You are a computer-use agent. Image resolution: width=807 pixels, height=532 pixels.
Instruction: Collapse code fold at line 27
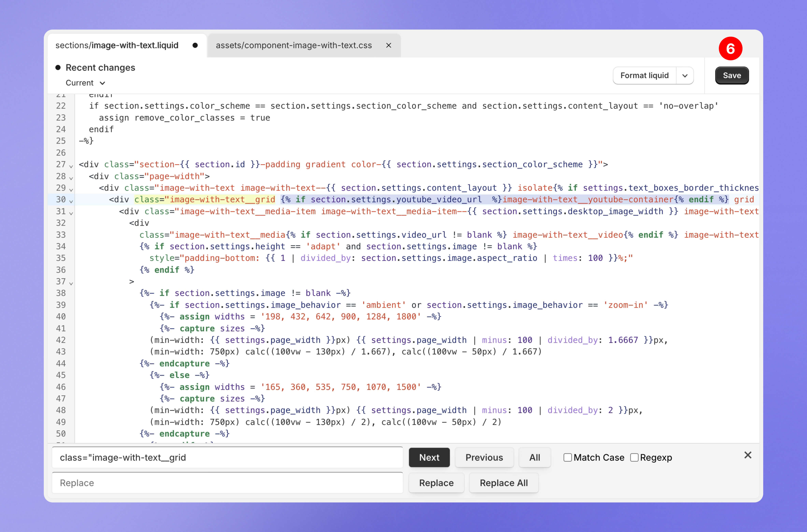click(71, 166)
